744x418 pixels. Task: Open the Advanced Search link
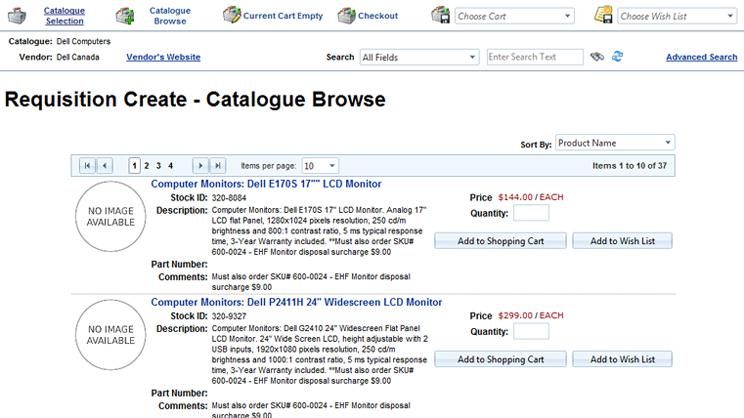pyautogui.click(x=701, y=57)
